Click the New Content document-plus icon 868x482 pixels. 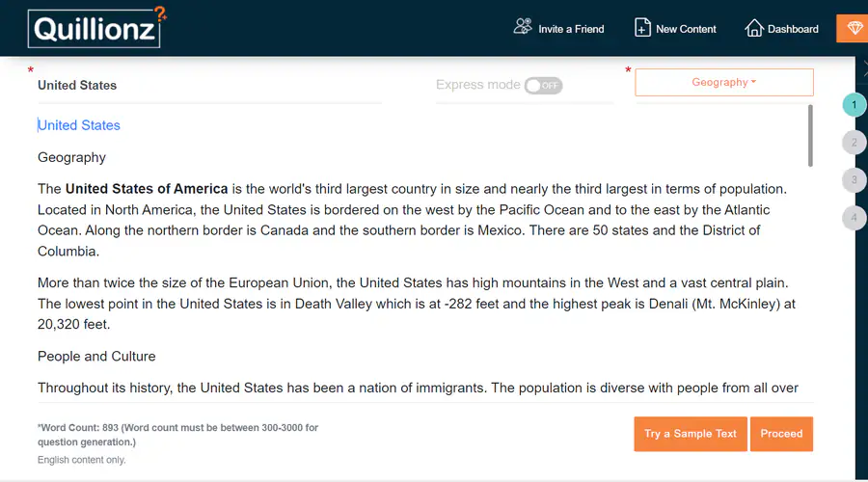(x=642, y=28)
